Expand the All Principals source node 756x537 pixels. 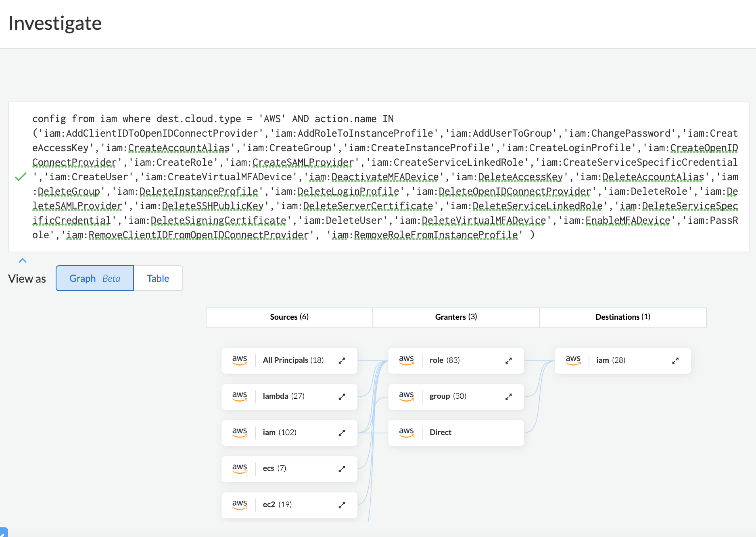(x=342, y=361)
